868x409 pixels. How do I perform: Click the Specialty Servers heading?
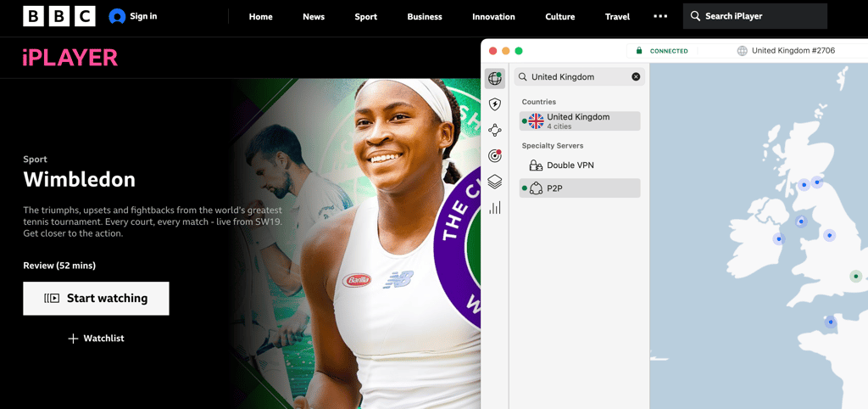pyautogui.click(x=553, y=146)
